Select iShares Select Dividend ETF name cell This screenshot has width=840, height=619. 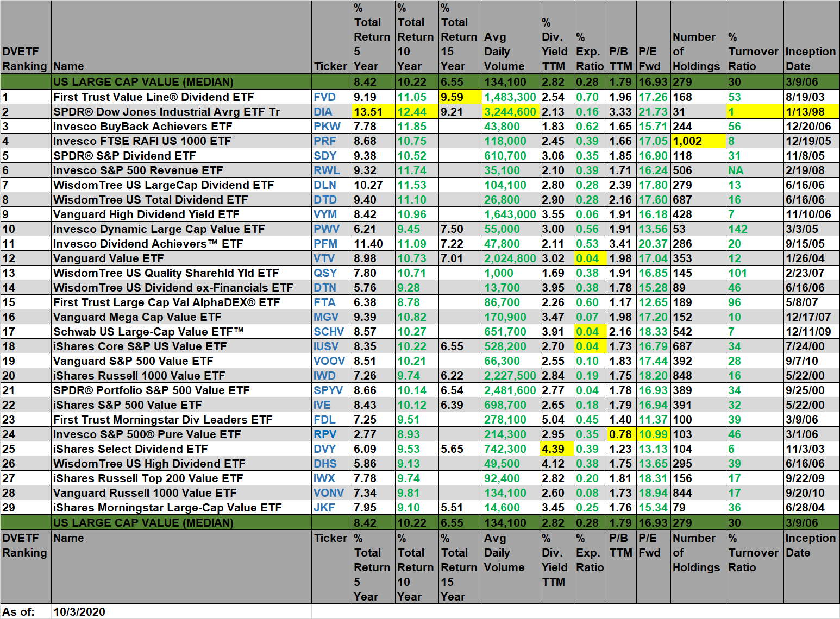(x=181, y=449)
